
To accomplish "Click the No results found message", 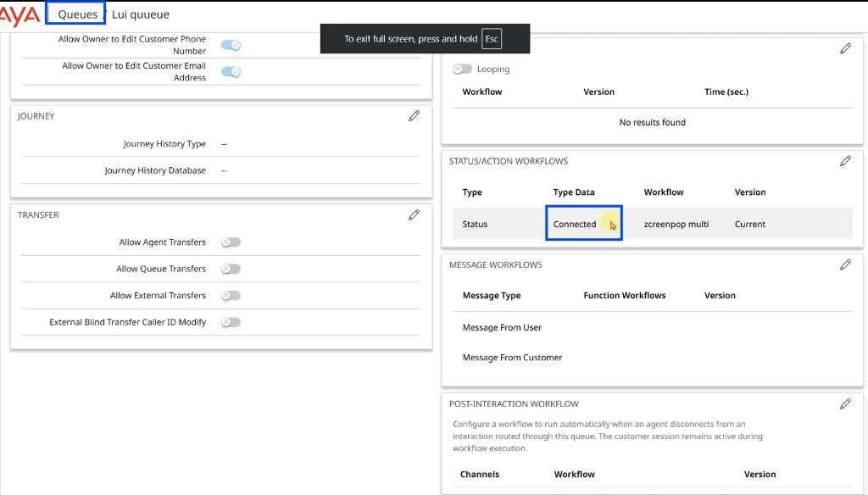I will [x=652, y=122].
